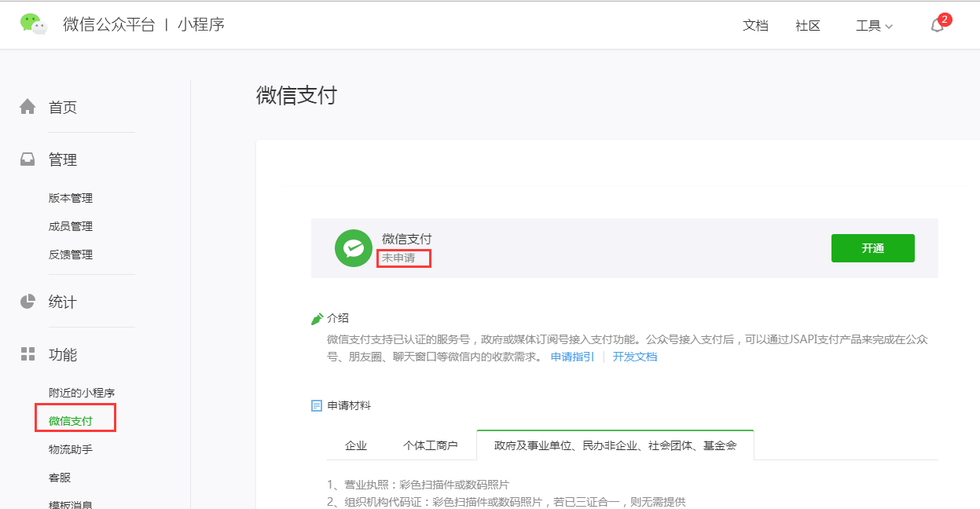Open the 申请指引 link
Screen dimensions: 980x509
tap(572, 357)
